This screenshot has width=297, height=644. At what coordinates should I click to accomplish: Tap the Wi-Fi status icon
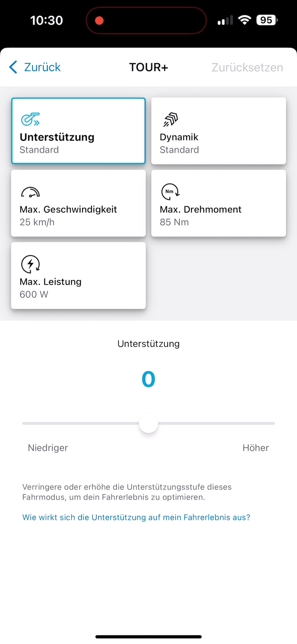(x=245, y=20)
